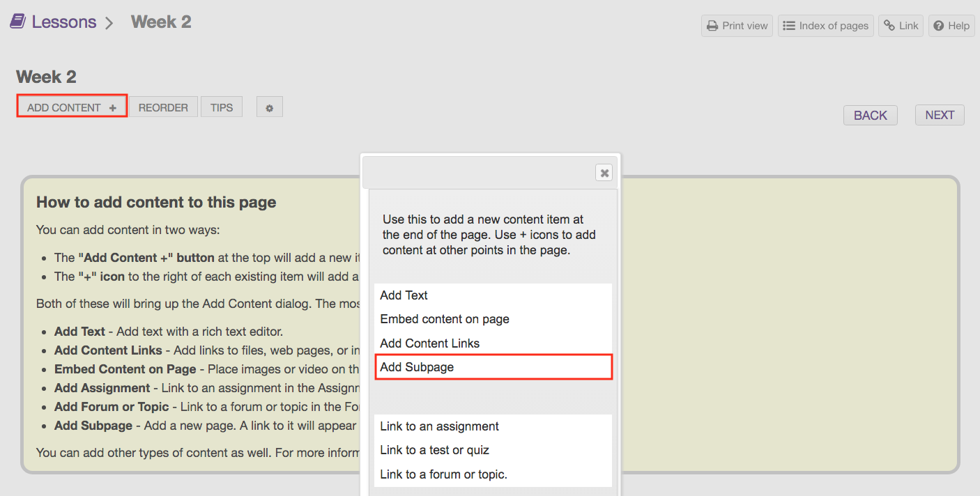980x496 pixels.
Task: Close the Add Content dialog
Action: [x=604, y=173]
